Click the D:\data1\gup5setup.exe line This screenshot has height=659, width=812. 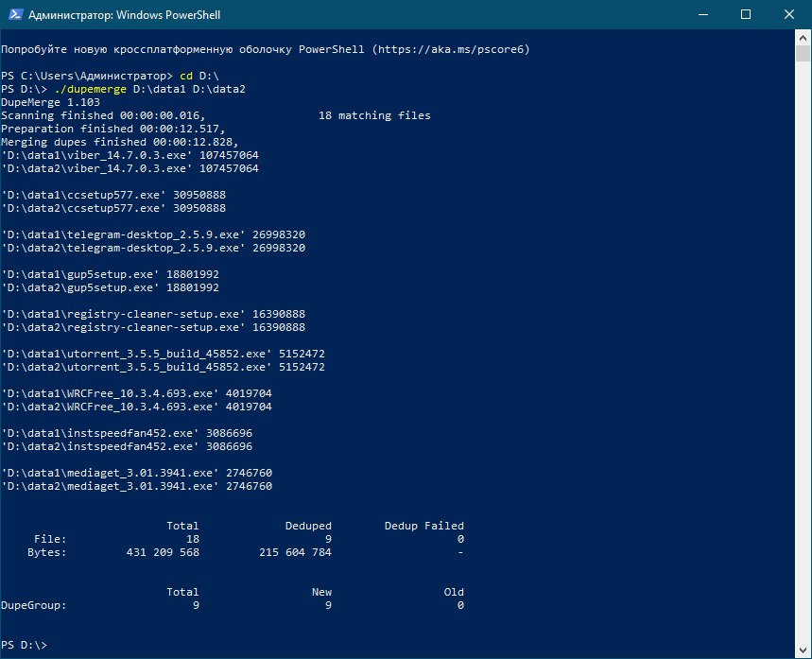110,274
